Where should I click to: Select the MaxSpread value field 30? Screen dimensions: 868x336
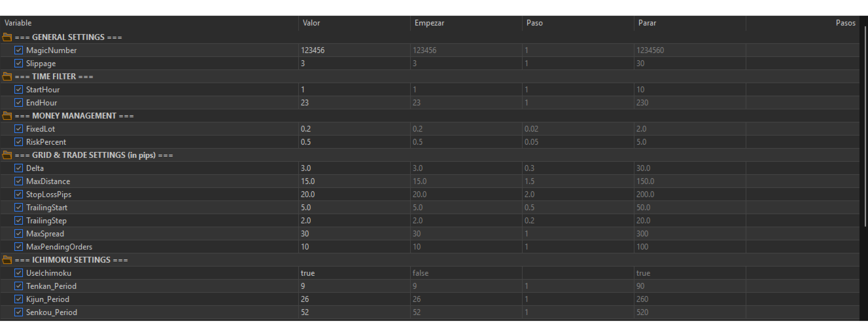tap(353, 234)
